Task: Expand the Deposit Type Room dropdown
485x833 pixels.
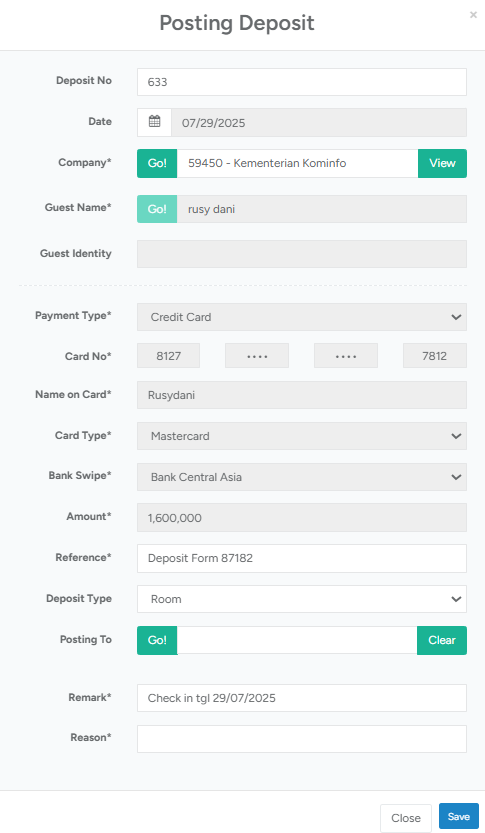Action: [302, 599]
